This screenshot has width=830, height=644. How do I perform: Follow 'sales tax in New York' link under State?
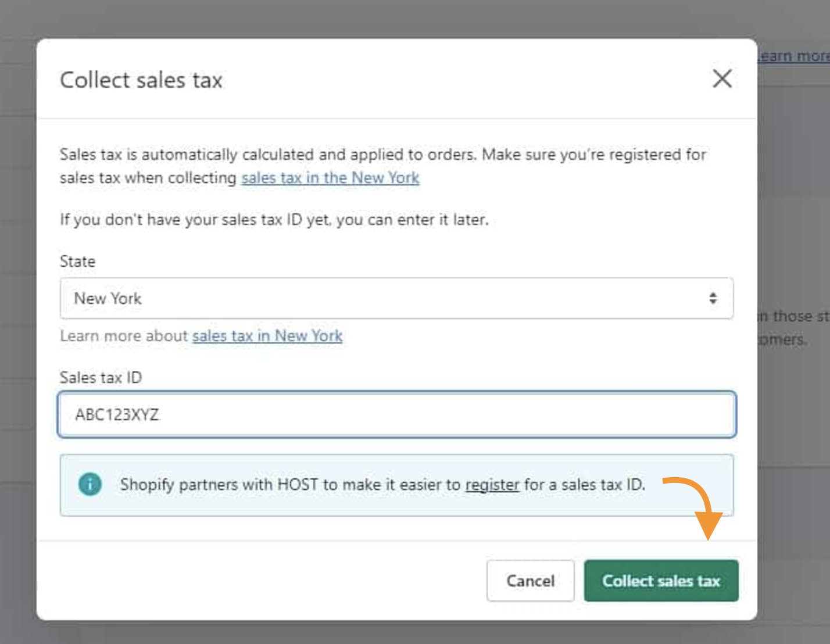pos(267,336)
